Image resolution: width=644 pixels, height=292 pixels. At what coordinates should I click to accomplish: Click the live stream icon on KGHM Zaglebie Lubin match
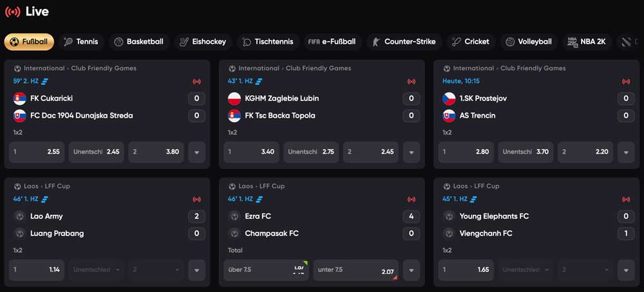(411, 82)
